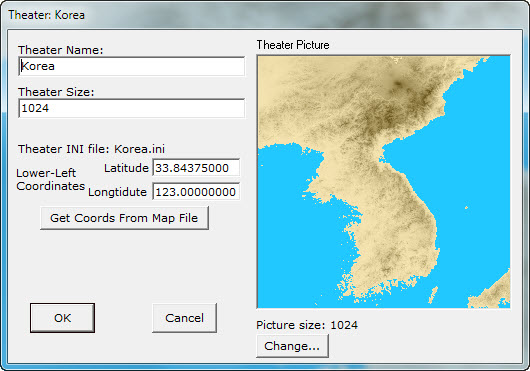530x371 pixels.
Task: Click the 'Longtidute' label
Action: point(118,192)
